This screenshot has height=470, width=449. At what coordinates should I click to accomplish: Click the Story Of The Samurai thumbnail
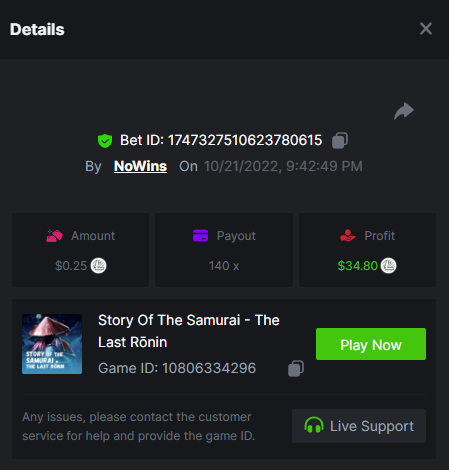coord(52,344)
